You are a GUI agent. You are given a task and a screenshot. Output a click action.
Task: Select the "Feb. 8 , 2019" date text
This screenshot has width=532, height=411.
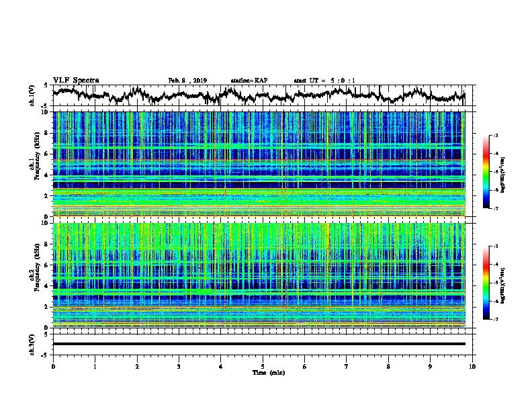point(187,81)
